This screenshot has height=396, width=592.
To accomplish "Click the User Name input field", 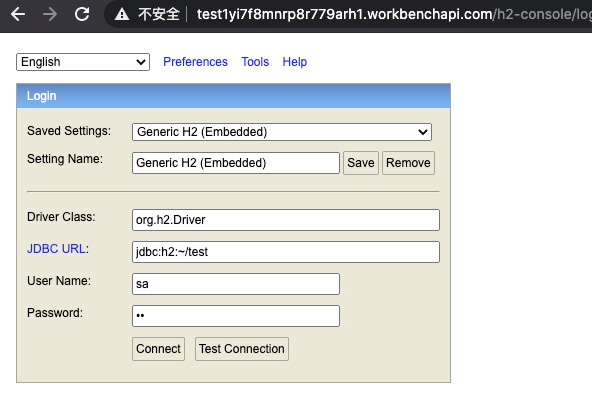I will pyautogui.click(x=236, y=284).
